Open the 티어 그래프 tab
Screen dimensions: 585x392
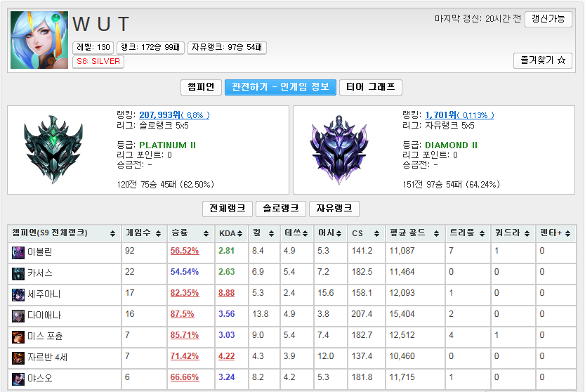tap(371, 87)
